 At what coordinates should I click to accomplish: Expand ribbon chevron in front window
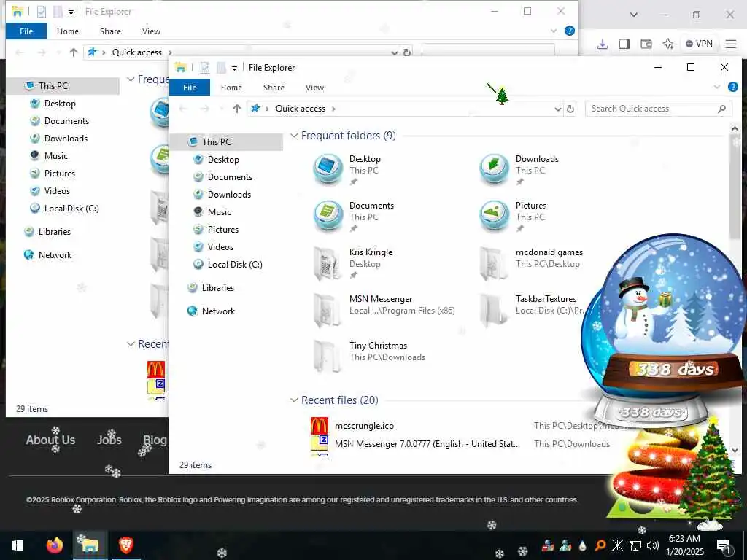pos(717,87)
